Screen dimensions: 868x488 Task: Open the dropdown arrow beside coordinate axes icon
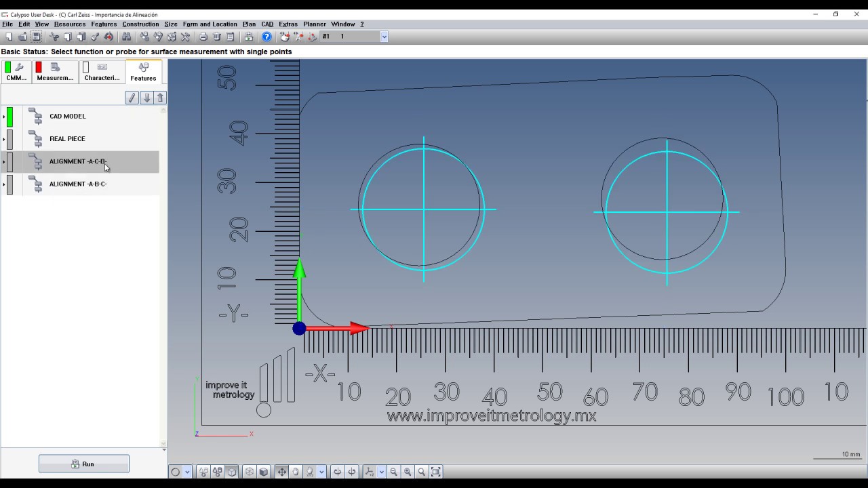pyautogui.click(x=381, y=472)
